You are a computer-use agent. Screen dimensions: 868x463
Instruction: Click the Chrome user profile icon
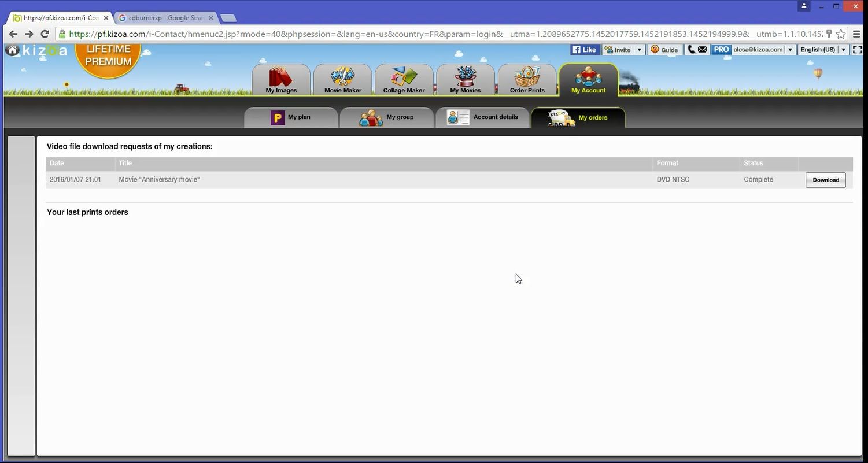tap(804, 6)
